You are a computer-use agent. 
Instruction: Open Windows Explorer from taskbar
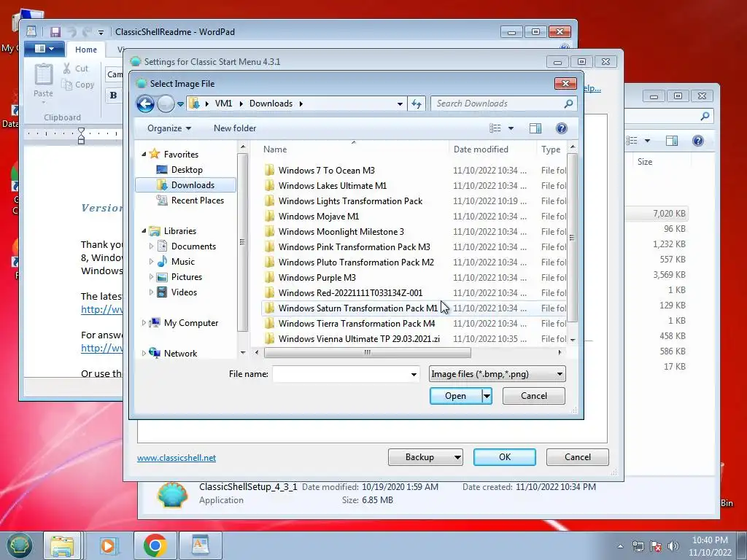[x=62, y=545]
